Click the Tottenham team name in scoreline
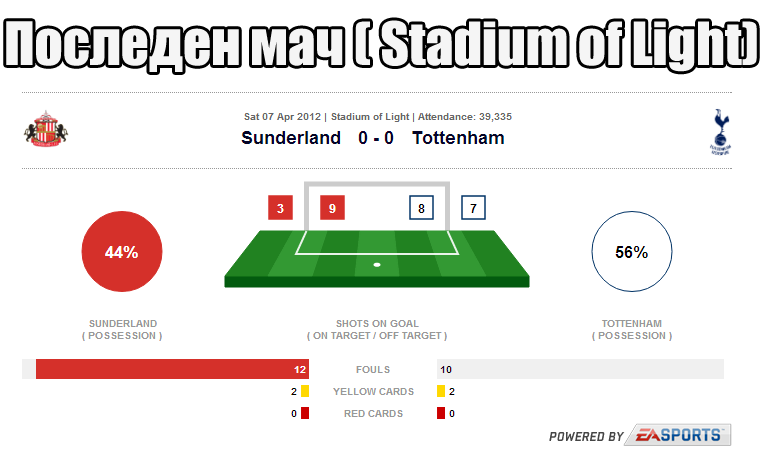Viewport: 763px width, 475px height. (458, 138)
